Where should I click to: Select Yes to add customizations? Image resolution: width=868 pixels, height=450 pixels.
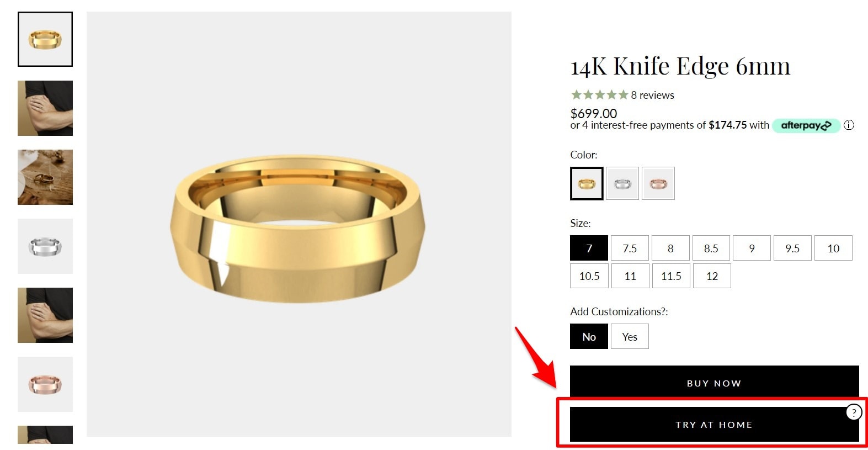click(x=630, y=336)
